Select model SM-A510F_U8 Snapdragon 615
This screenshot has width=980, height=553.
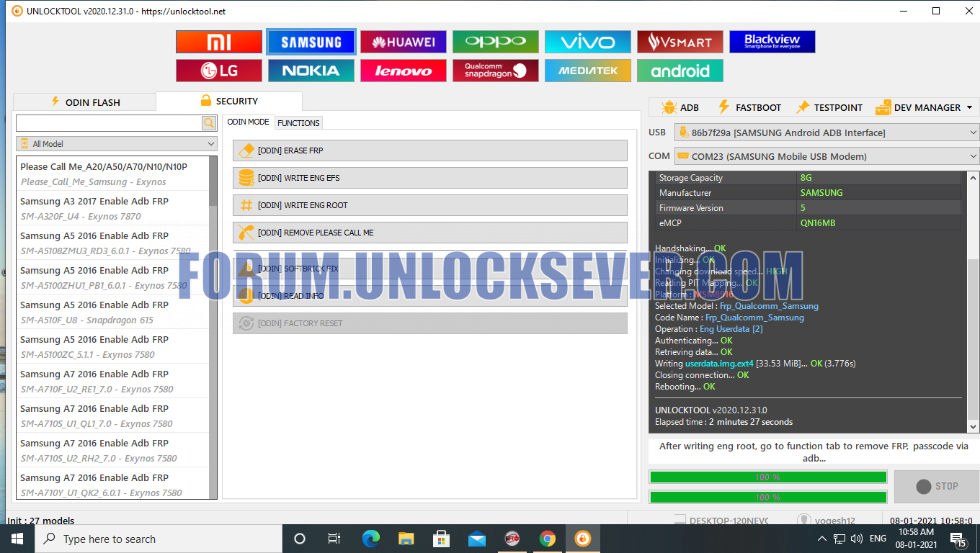coord(113,312)
